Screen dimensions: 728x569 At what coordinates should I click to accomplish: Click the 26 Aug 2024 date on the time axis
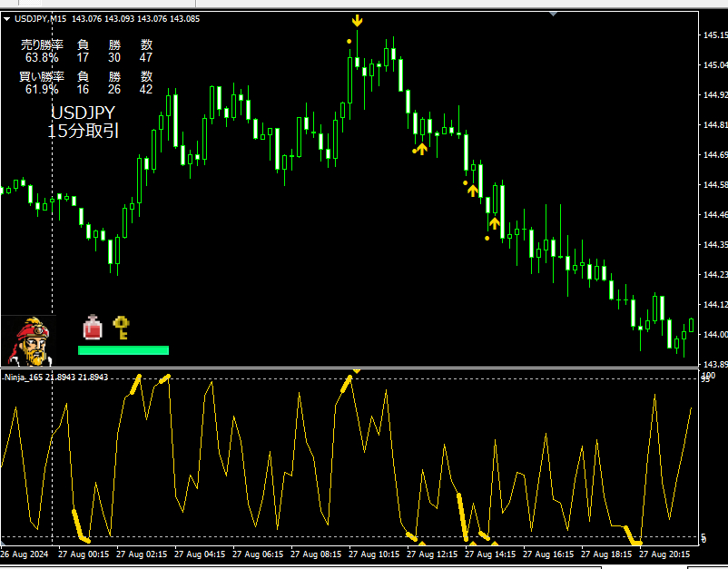tap(25, 554)
